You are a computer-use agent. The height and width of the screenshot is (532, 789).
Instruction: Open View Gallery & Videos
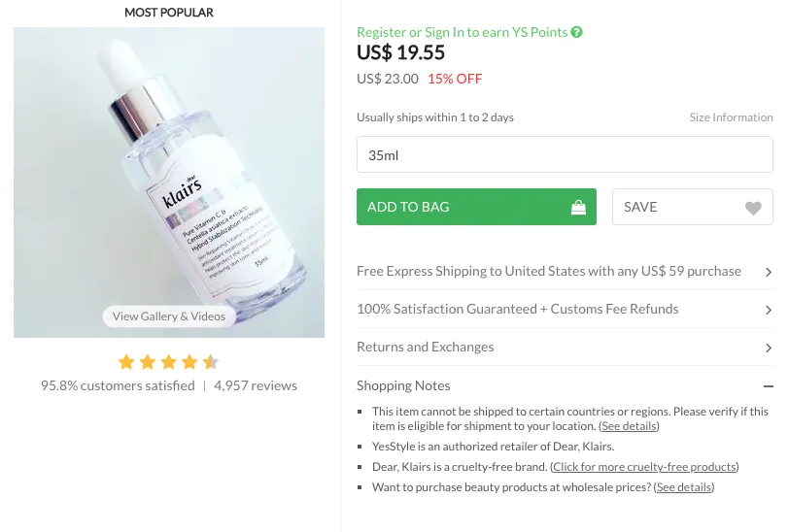pyautogui.click(x=169, y=316)
